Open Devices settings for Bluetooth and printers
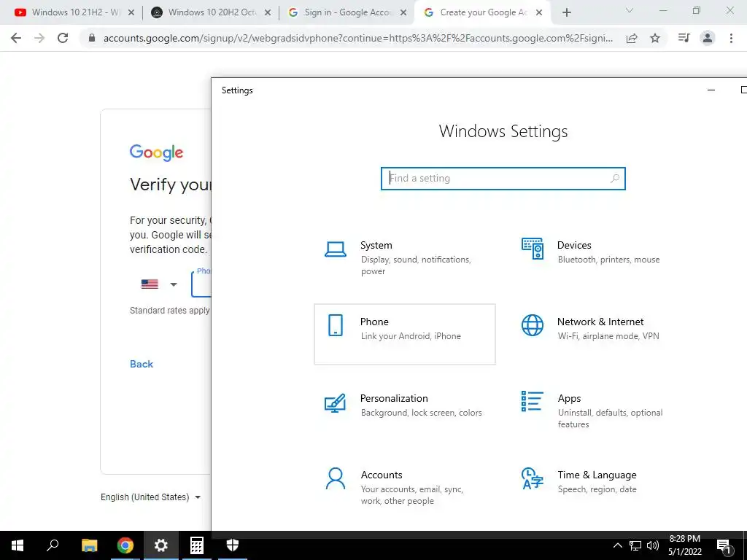This screenshot has width=747, height=560. pos(601,257)
